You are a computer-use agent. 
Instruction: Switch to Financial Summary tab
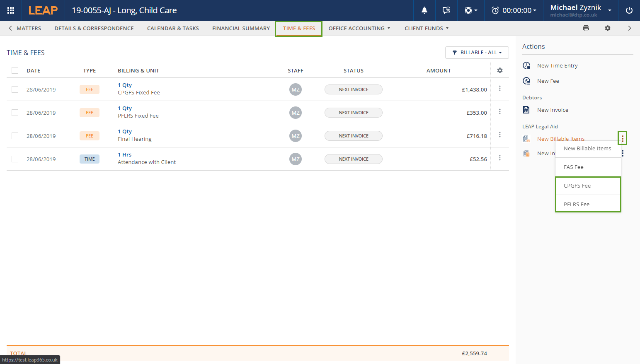click(241, 28)
